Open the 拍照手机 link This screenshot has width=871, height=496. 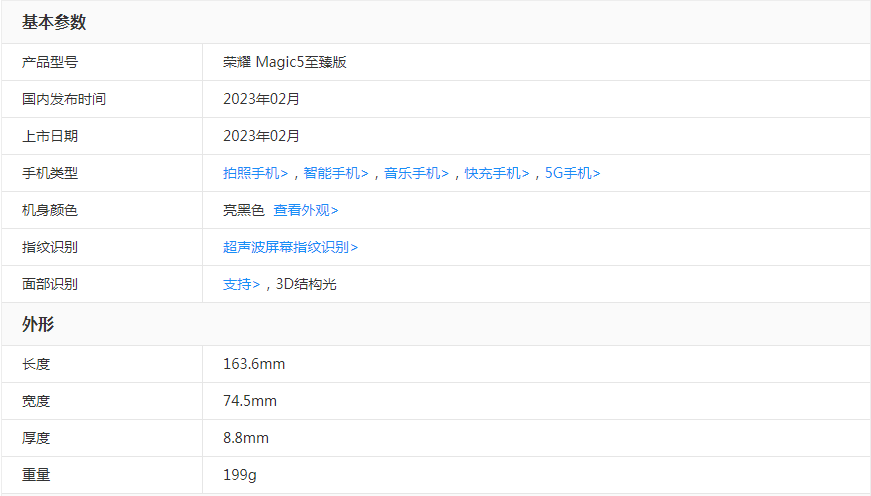(256, 173)
